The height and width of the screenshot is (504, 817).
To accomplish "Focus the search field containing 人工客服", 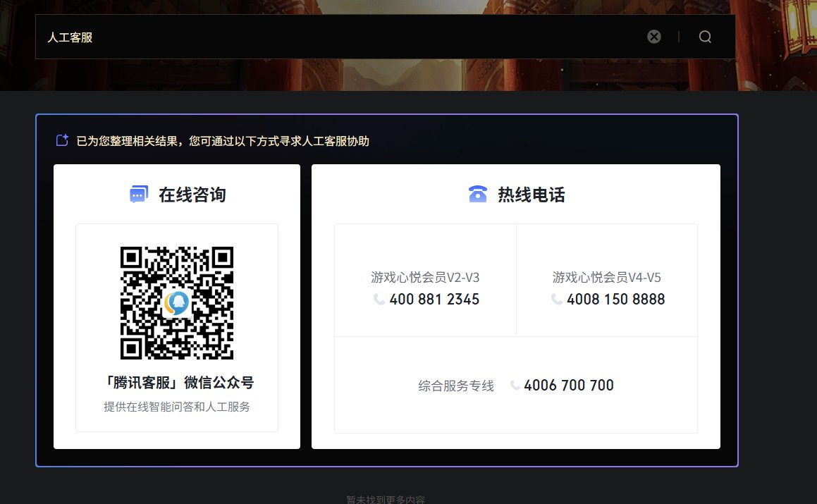I will (338, 37).
